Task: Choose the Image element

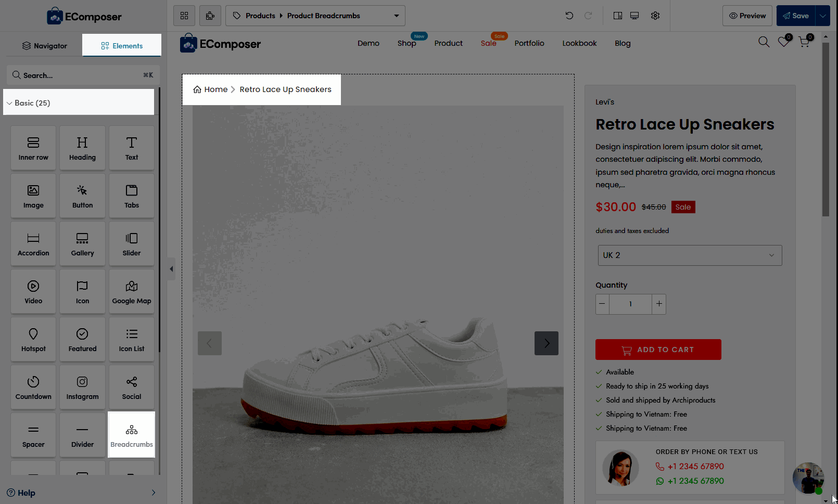Action: pos(33,196)
